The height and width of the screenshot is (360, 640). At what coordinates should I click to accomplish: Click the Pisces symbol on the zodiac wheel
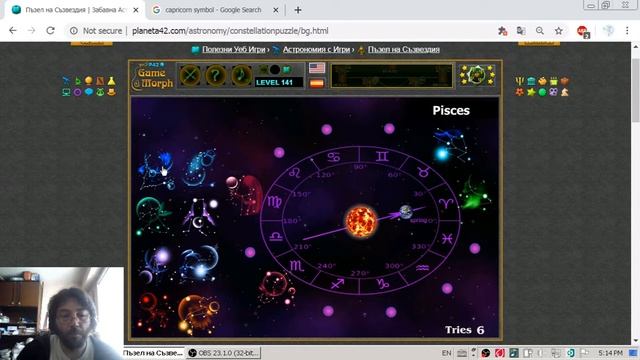coord(447,239)
